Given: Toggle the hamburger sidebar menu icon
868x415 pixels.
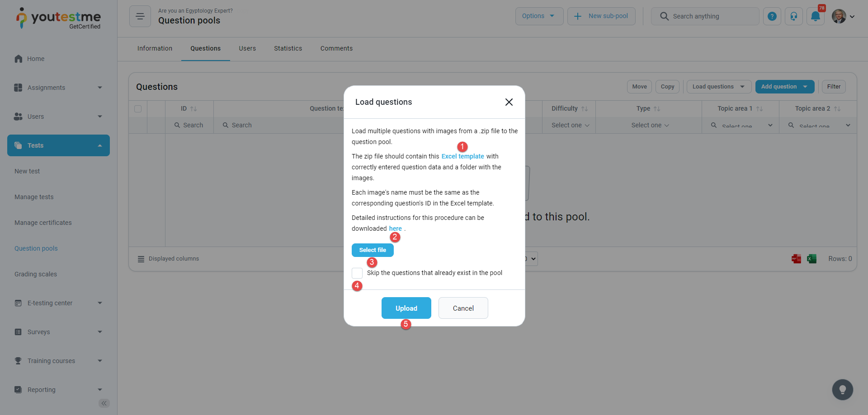Looking at the screenshot, I should (x=140, y=16).
